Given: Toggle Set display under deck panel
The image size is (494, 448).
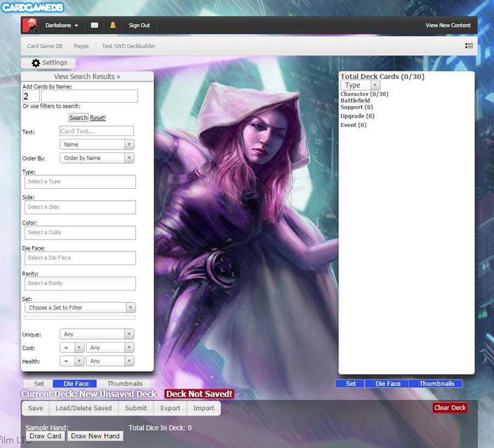Looking at the screenshot, I should click(x=350, y=384).
